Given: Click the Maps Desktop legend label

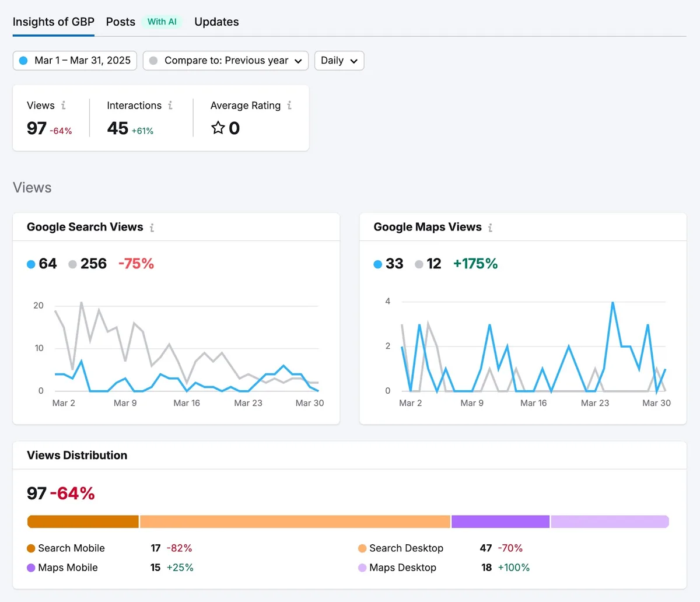Looking at the screenshot, I should 402,568.
